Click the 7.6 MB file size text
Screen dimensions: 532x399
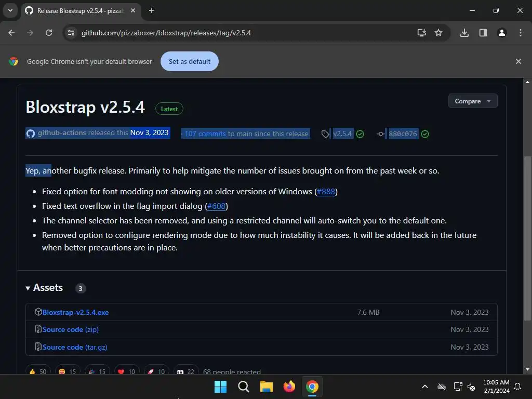(368, 312)
